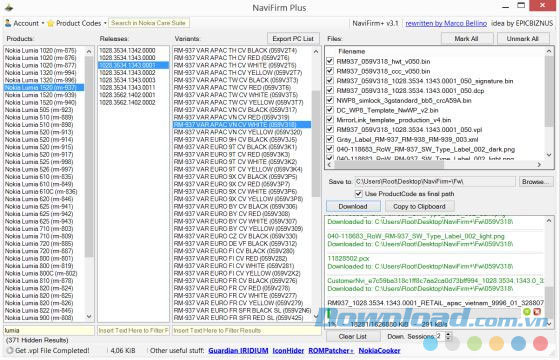Select release 1028.3562.1402.0002
Screen dimensions: 560x360
pos(128,102)
